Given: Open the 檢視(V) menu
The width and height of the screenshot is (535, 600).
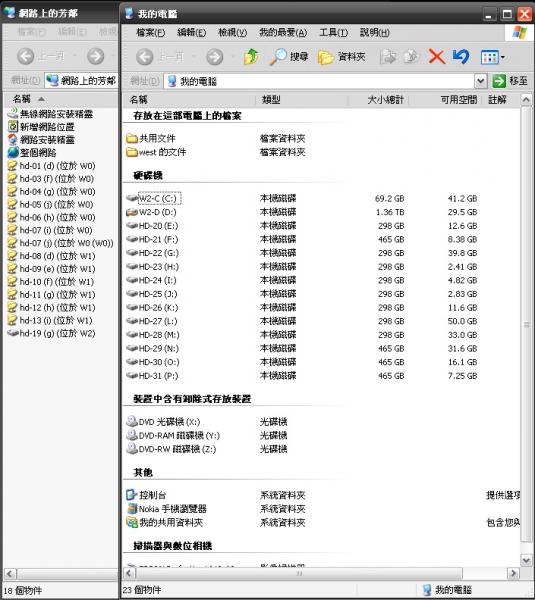Looking at the screenshot, I should pos(232,33).
